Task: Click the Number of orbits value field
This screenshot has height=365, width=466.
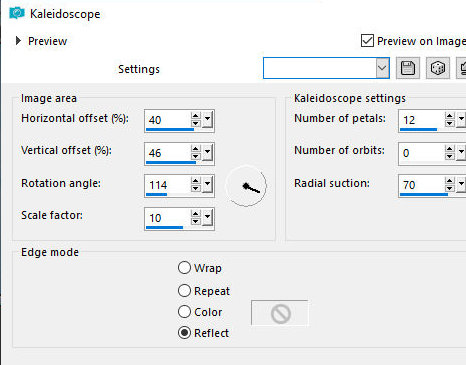Action: pos(422,153)
